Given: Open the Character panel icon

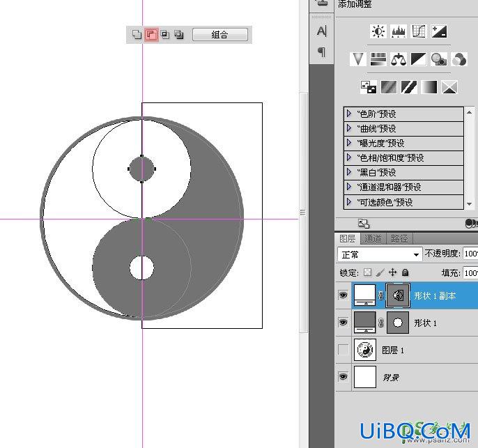Looking at the screenshot, I should tap(322, 31).
